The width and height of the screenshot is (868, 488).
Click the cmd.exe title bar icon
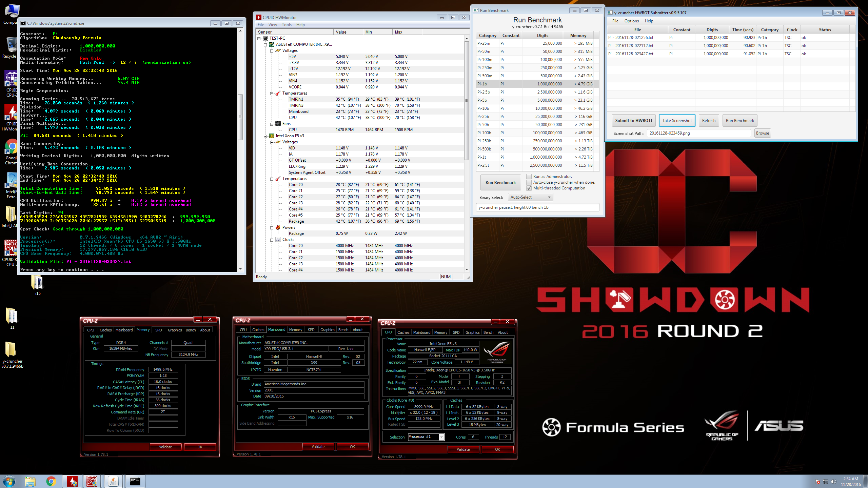(23, 23)
